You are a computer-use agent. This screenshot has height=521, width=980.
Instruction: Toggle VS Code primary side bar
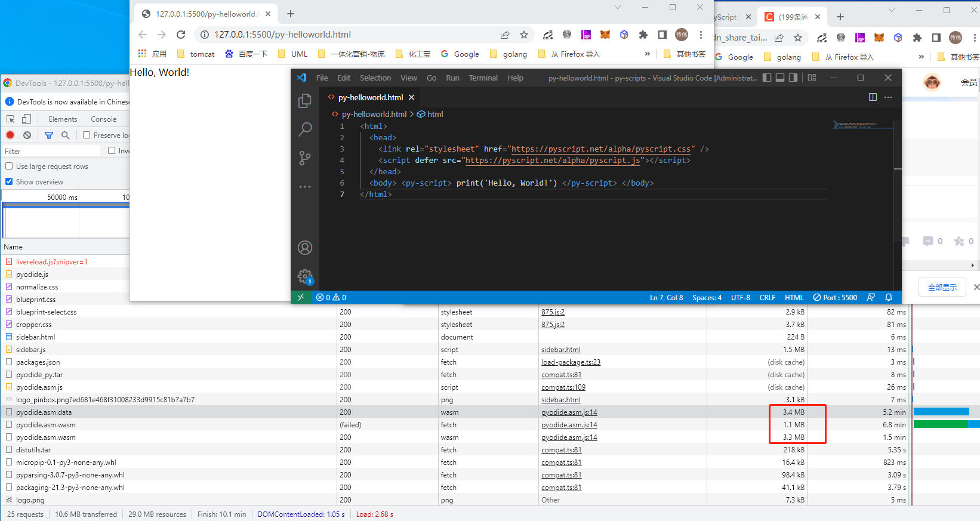click(x=767, y=78)
